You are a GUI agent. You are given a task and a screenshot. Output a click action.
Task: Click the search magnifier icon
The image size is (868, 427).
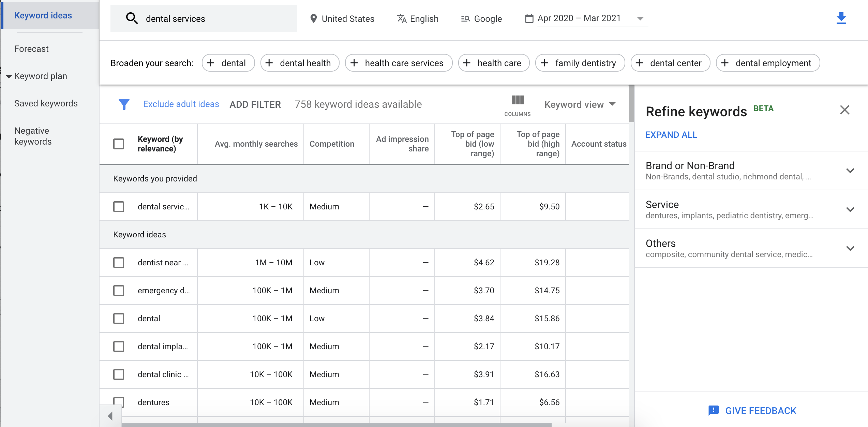pyautogui.click(x=131, y=18)
